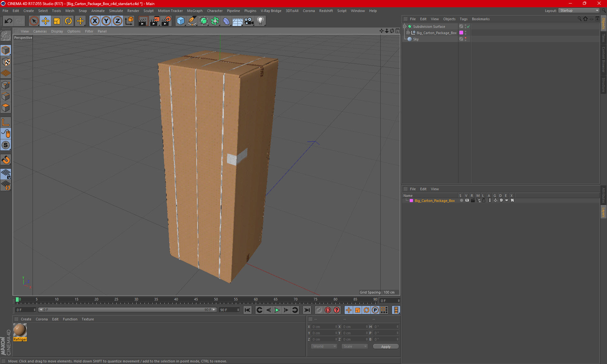The width and height of the screenshot is (607, 364).
Task: Click Big_Carton_Package_Box magenta layer swatch
Action: tap(461, 33)
